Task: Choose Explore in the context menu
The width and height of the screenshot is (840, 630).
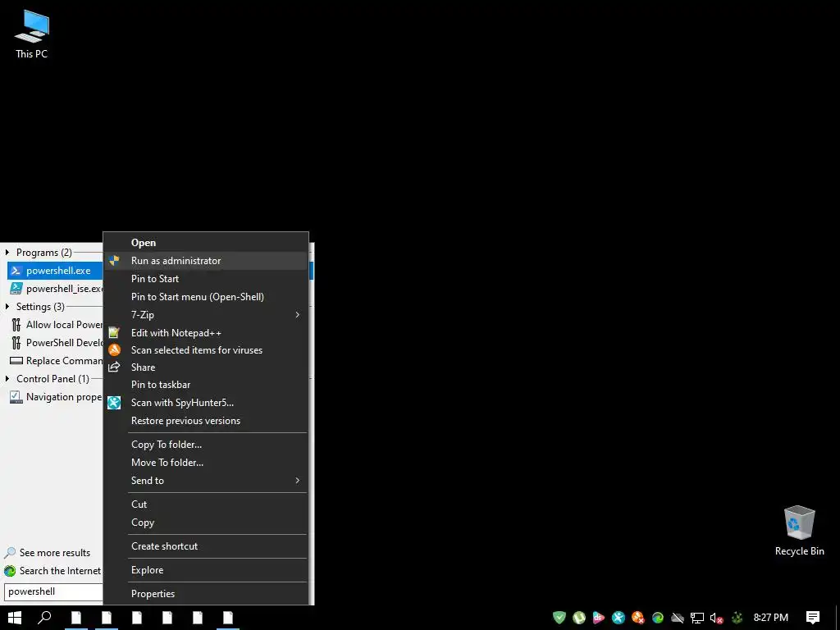Action: [x=206, y=570]
